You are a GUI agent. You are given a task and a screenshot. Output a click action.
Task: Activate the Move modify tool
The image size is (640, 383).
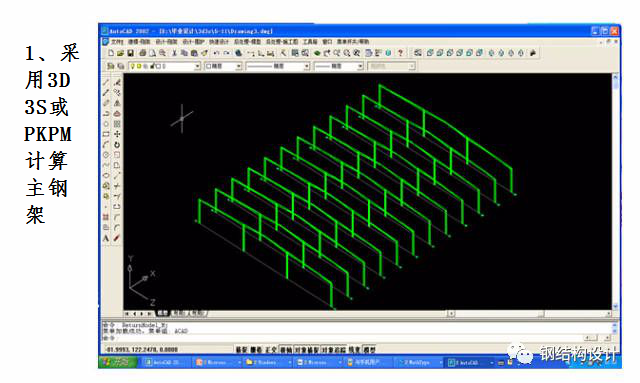(117, 134)
